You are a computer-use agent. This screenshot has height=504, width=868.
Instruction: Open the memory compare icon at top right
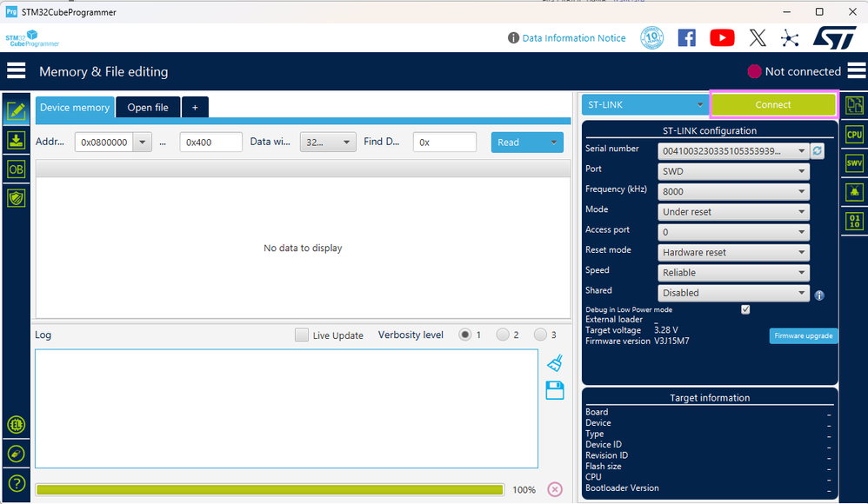[854, 105]
